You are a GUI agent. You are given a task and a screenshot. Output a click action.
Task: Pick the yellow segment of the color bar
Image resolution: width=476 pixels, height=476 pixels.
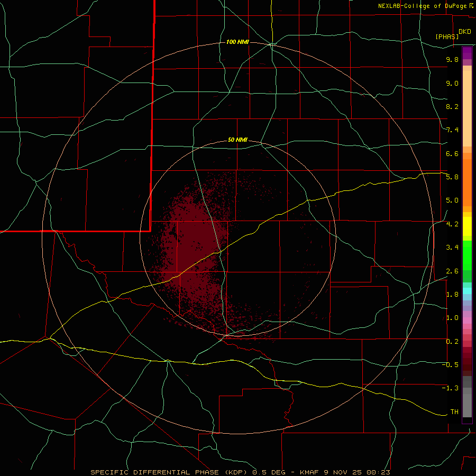pyautogui.click(x=467, y=226)
